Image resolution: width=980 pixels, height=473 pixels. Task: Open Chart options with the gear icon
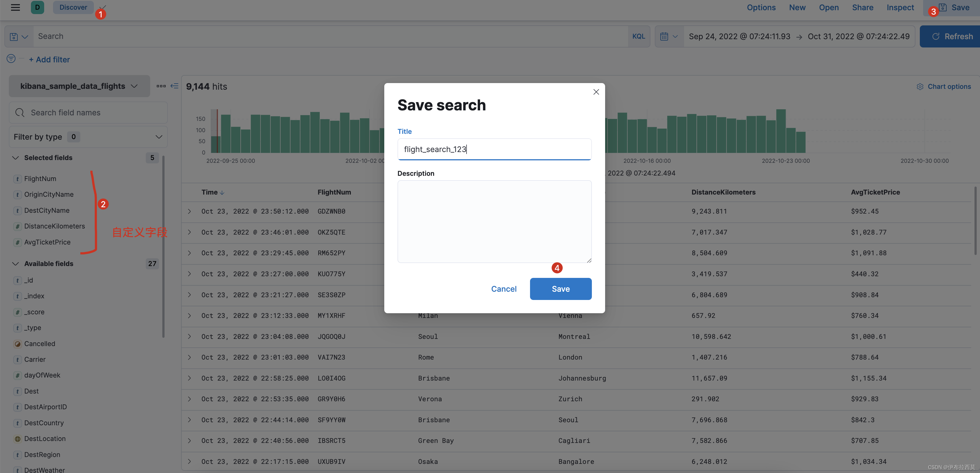tap(920, 86)
